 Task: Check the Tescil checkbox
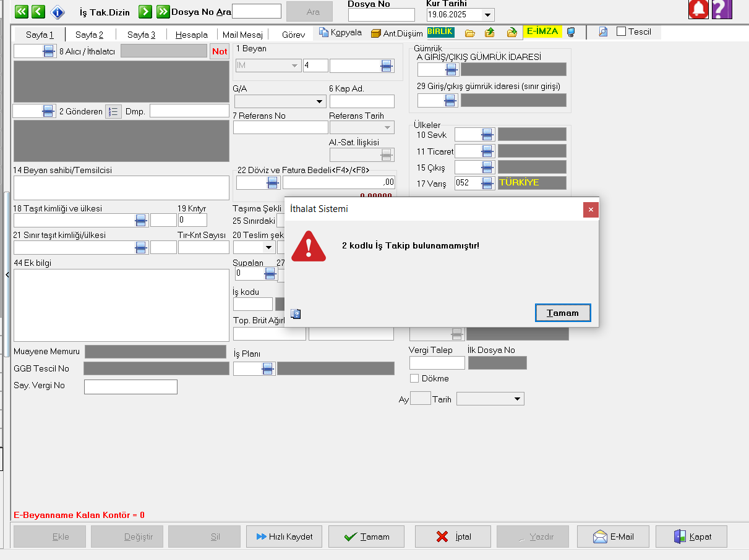tap(622, 32)
